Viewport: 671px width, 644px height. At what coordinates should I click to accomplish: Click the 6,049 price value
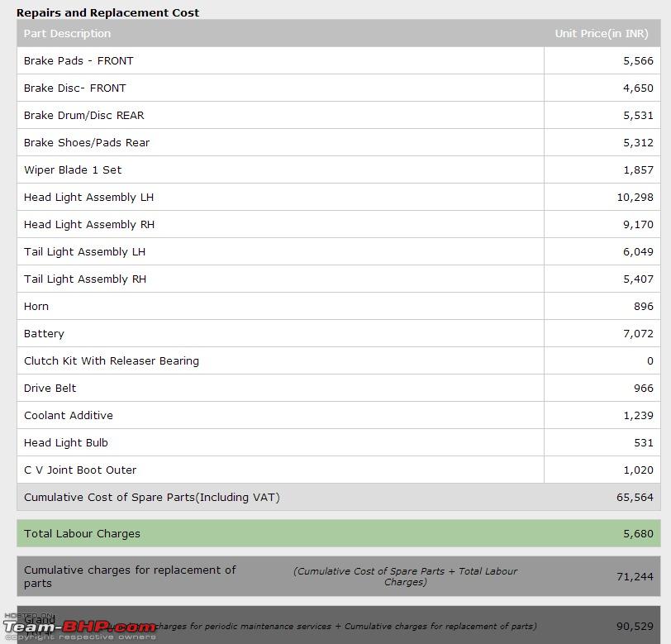click(638, 252)
